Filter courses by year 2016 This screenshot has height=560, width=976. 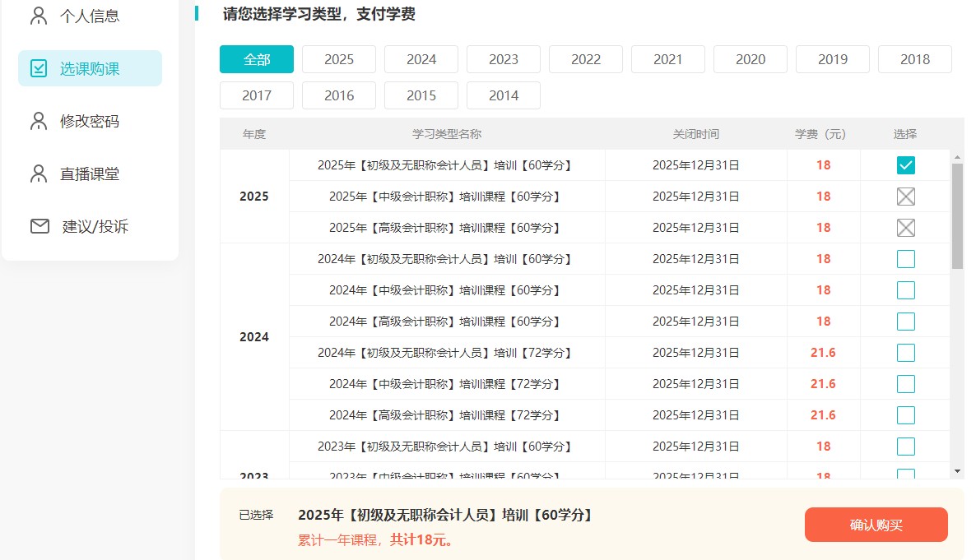tap(338, 95)
